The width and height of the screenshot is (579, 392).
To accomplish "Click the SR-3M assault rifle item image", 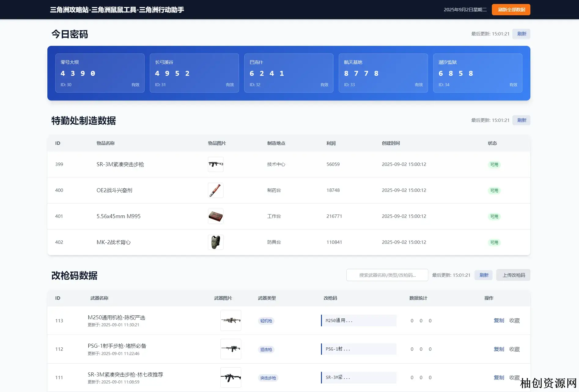I will tap(216, 164).
